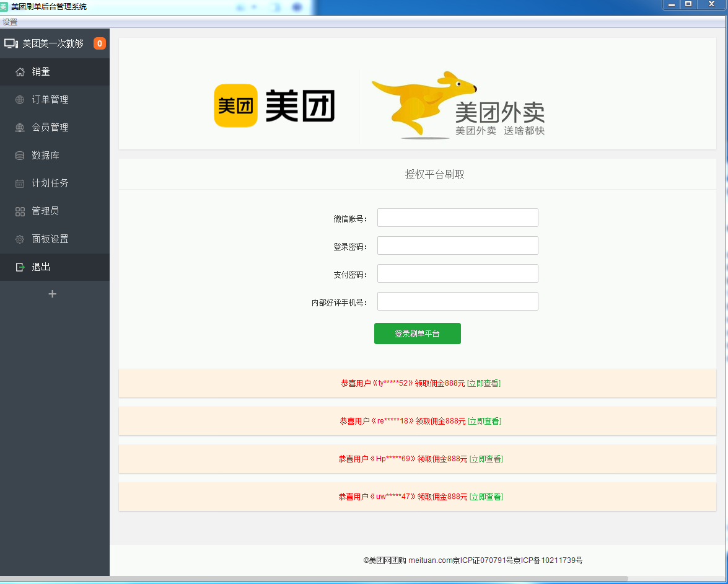Screen dimensions: 728x584
Task: Click the 授权平台刷取 heading text
Action: click(434, 175)
